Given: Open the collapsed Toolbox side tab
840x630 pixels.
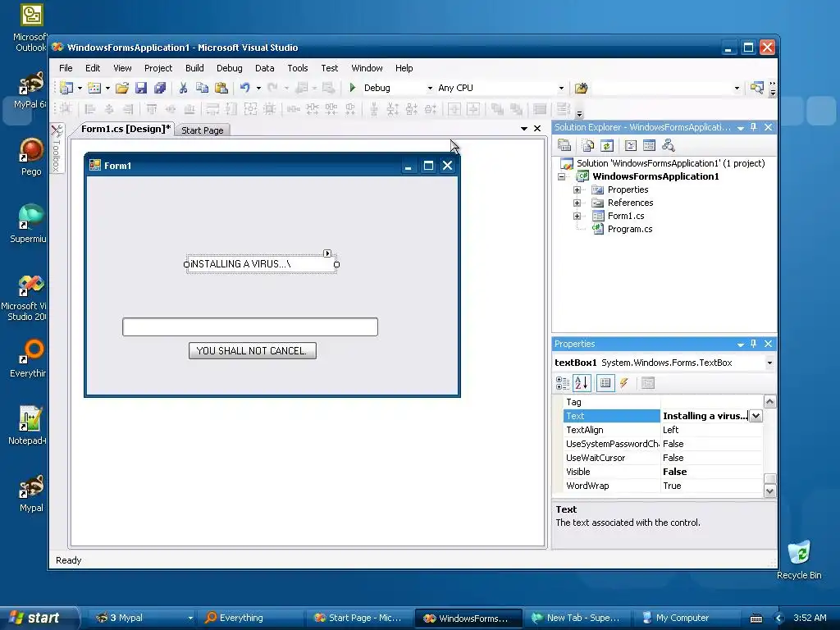Looking at the screenshot, I should pyautogui.click(x=57, y=148).
